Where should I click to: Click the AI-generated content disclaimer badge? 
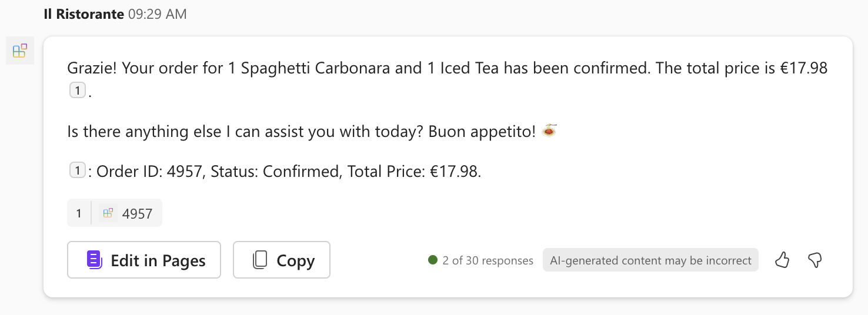click(x=650, y=260)
